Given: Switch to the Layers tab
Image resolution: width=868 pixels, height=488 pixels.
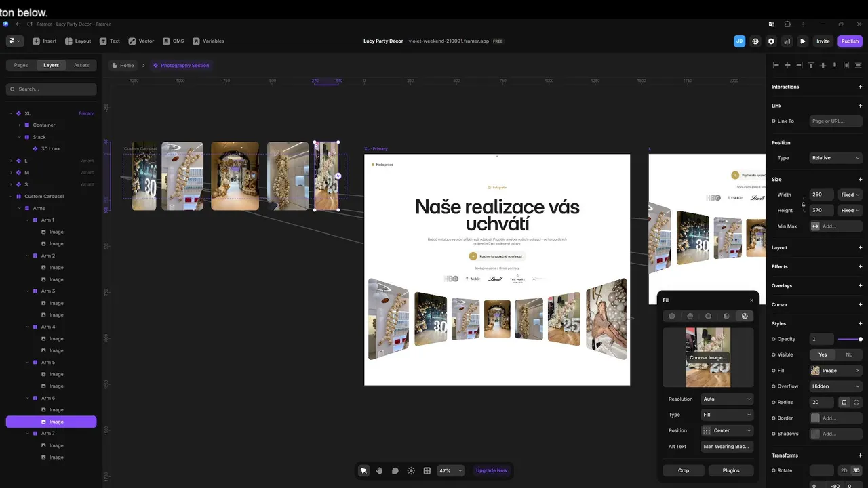Looking at the screenshot, I should tap(51, 65).
